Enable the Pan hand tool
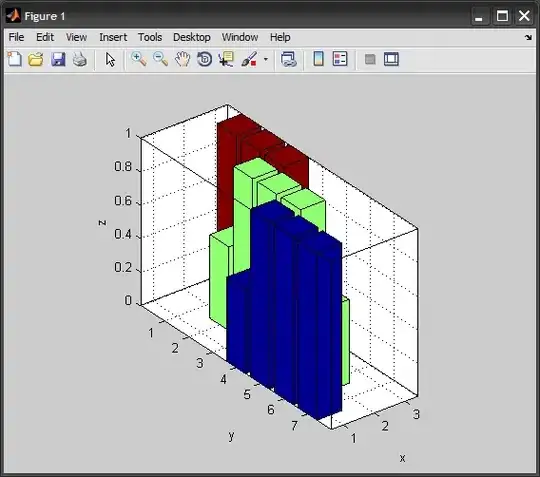540x477 pixels. 183,59
